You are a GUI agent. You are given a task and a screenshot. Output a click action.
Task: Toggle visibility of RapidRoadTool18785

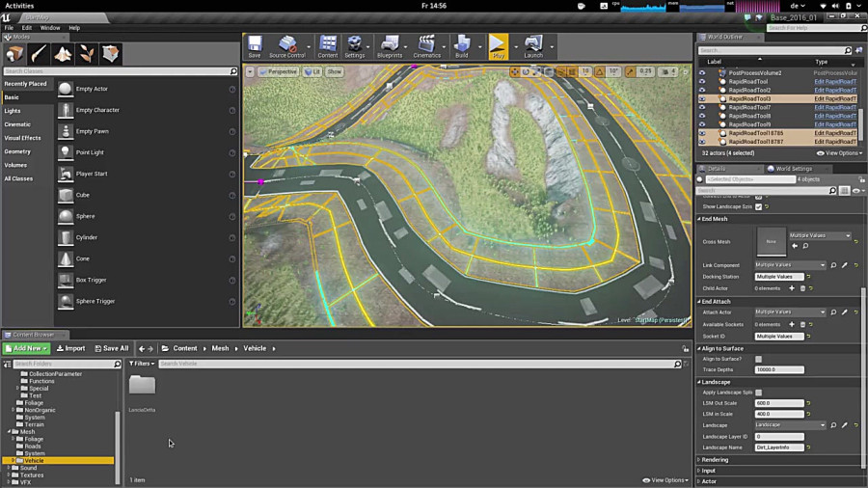pyautogui.click(x=702, y=133)
